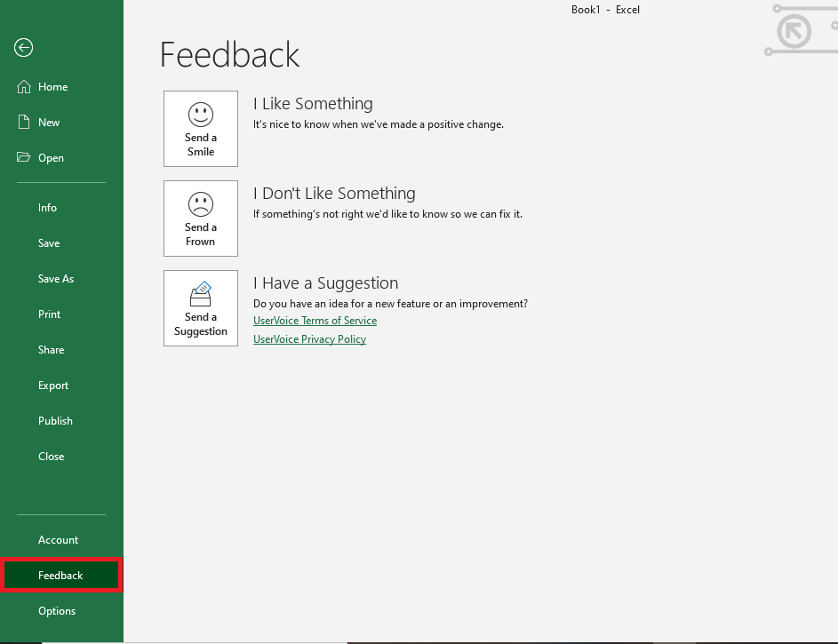Click the suggestion box icon
This screenshot has width=838, height=644.
(201, 294)
